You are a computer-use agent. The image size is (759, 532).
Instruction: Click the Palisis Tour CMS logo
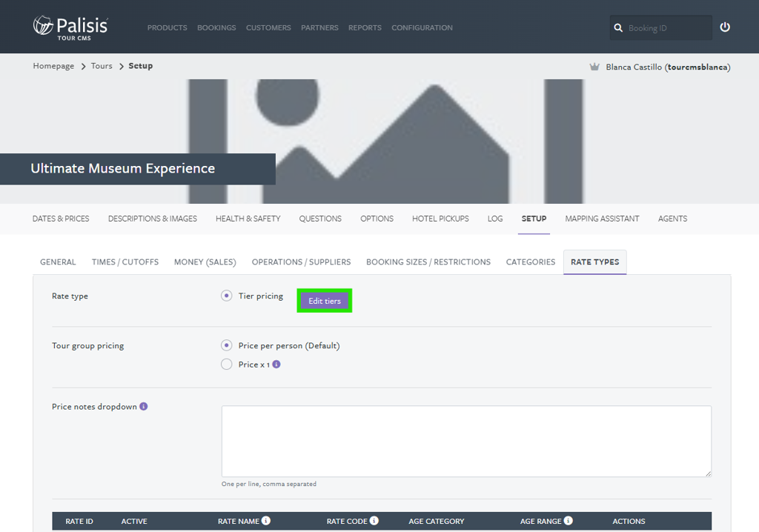point(70,27)
